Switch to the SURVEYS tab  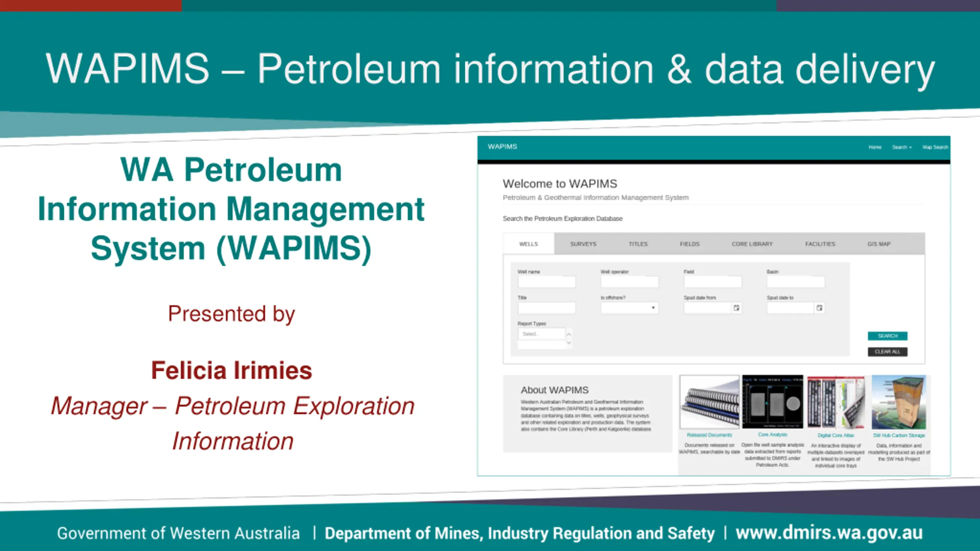(x=583, y=244)
